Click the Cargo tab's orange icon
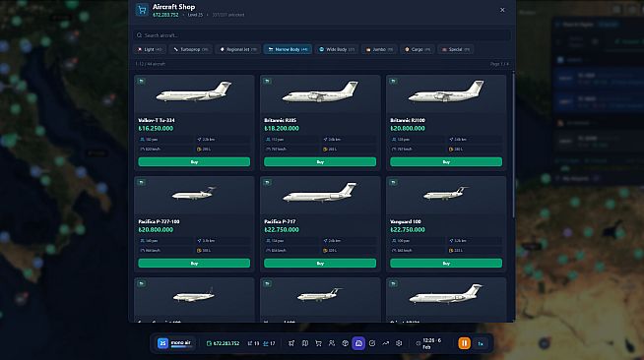 point(407,49)
